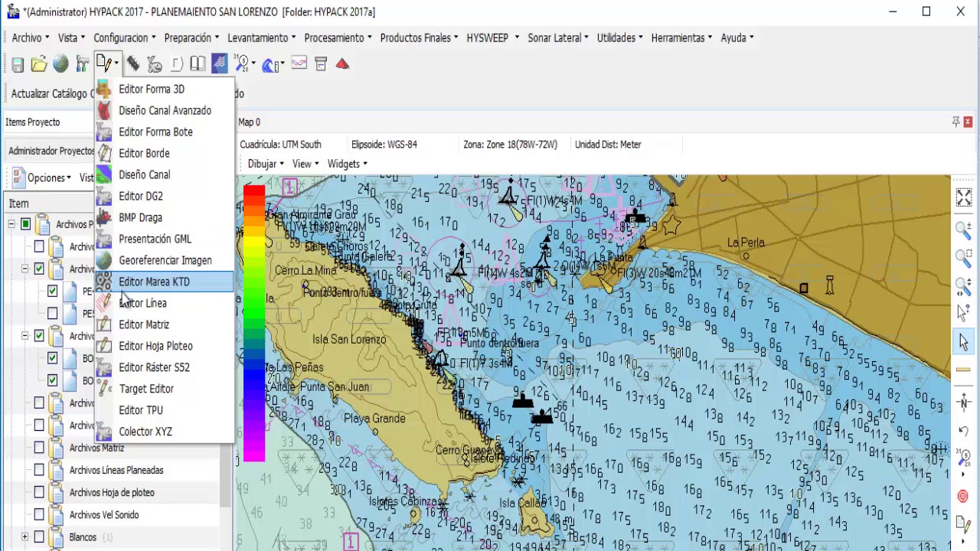The width and height of the screenshot is (980, 551).
Task: Click the pointer query tool with question mark
Action: coord(964,314)
